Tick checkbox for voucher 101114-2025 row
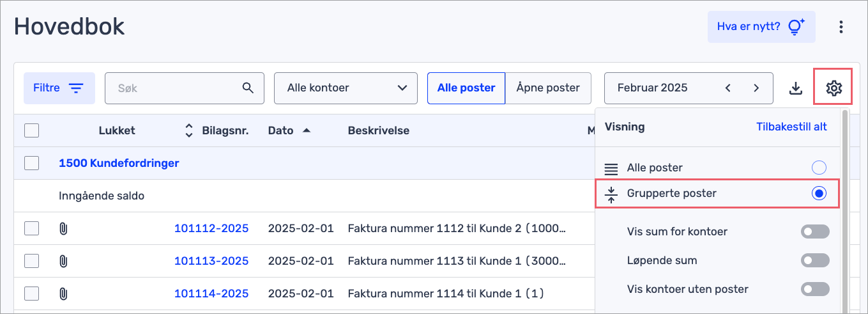Image resolution: width=868 pixels, height=314 pixels. tap(31, 294)
